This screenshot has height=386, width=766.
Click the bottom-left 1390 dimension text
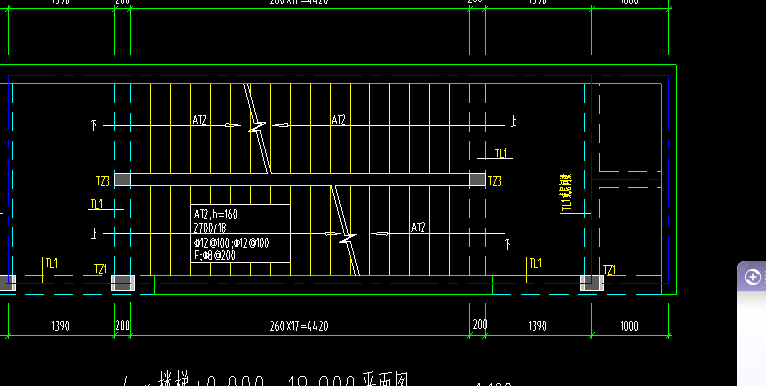point(60,326)
